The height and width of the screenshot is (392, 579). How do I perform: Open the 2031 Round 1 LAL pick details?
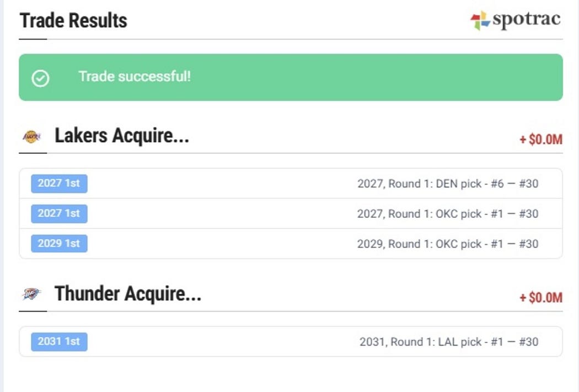(448, 342)
